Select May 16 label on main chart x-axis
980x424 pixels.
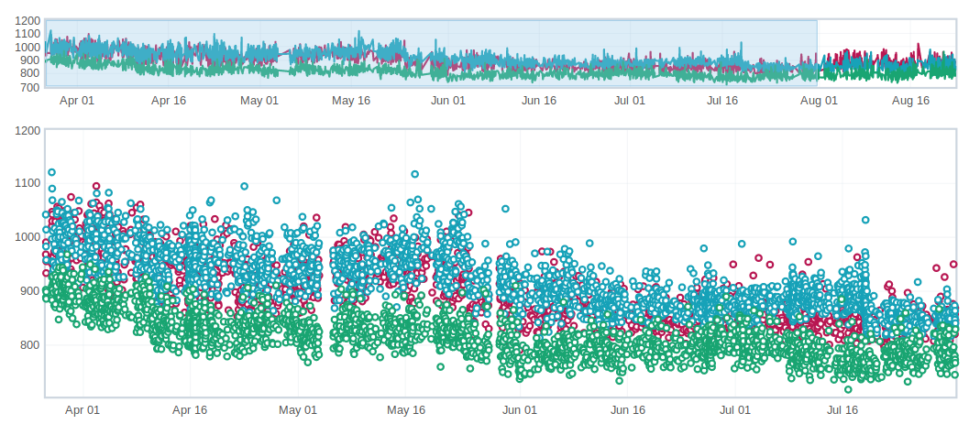coord(406,410)
